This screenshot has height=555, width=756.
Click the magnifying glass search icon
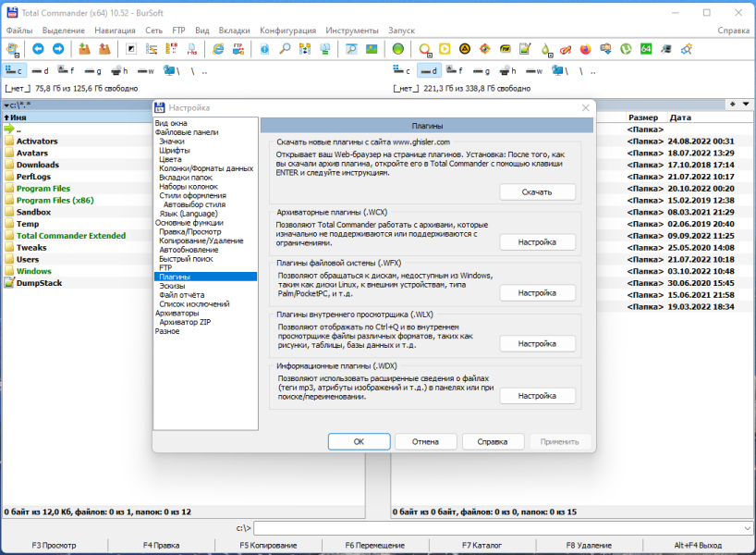[285, 49]
